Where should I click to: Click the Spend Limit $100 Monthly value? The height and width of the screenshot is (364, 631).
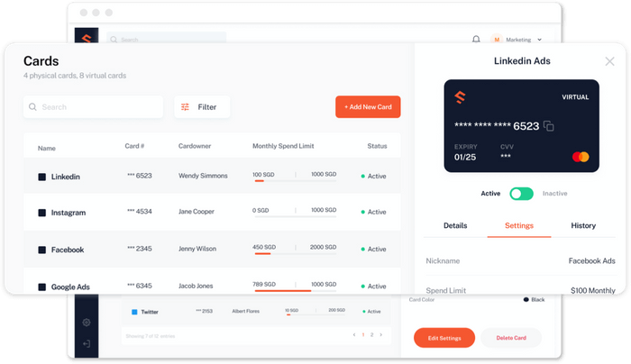pyautogui.click(x=593, y=290)
